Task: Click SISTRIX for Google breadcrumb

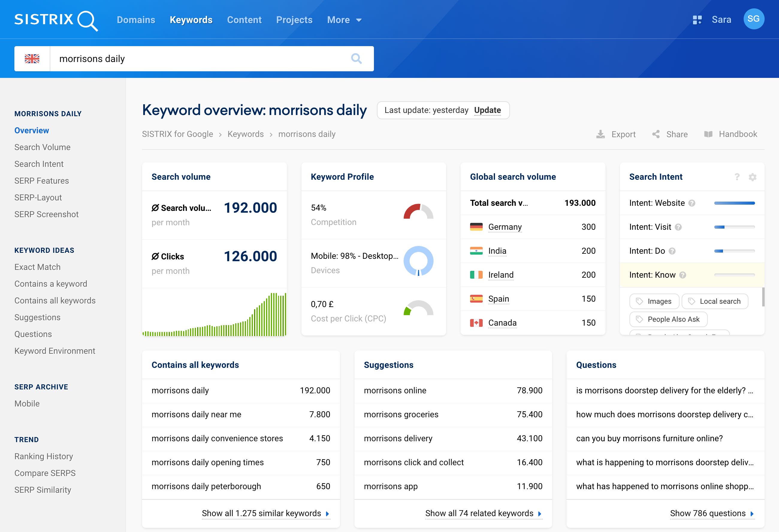Action: click(x=177, y=134)
